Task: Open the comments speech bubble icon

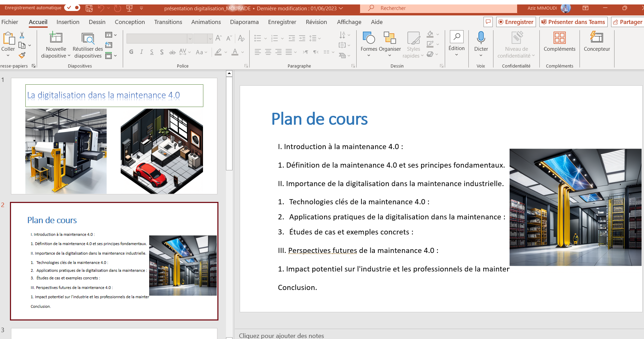Action: (488, 22)
